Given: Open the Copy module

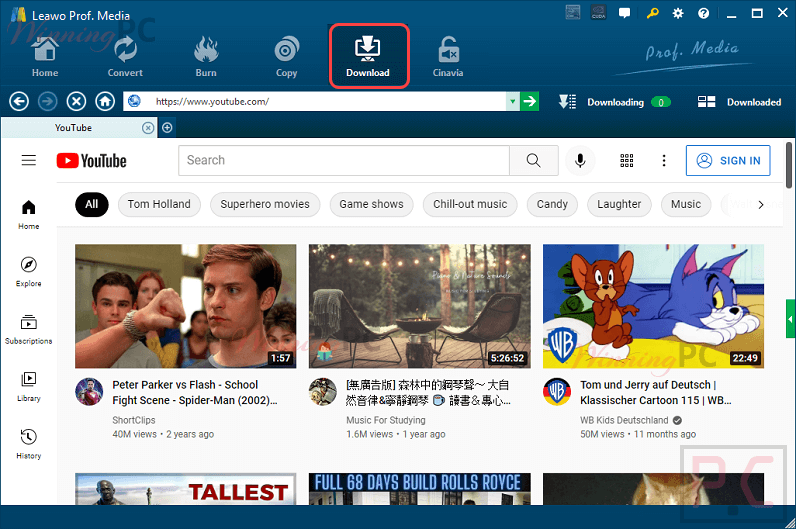Looking at the screenshot, I should coord(286,57).
